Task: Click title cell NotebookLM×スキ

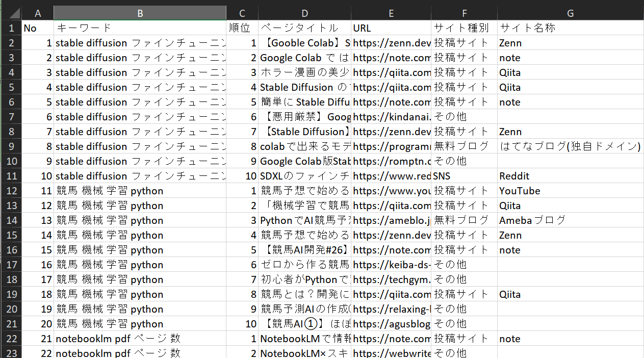Action: 305,352
